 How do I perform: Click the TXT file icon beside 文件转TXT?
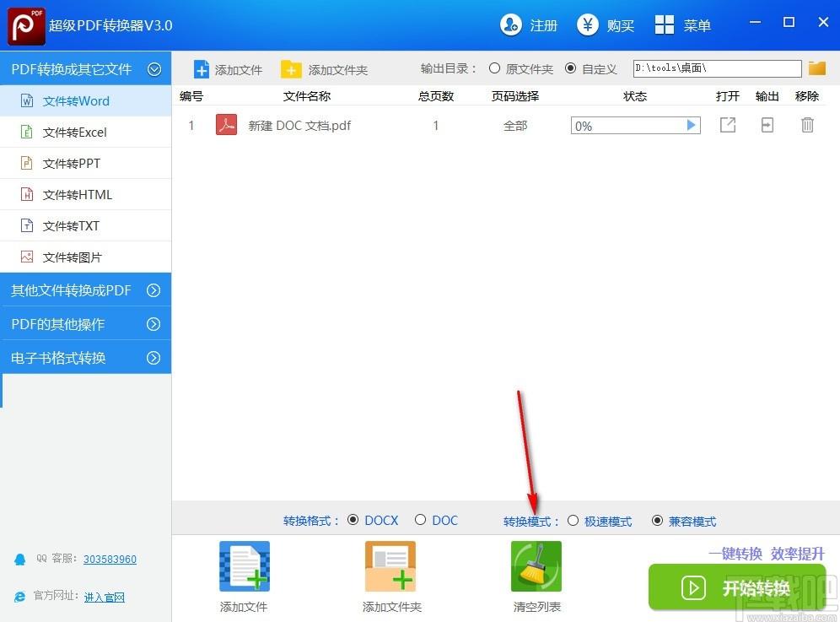27,224
